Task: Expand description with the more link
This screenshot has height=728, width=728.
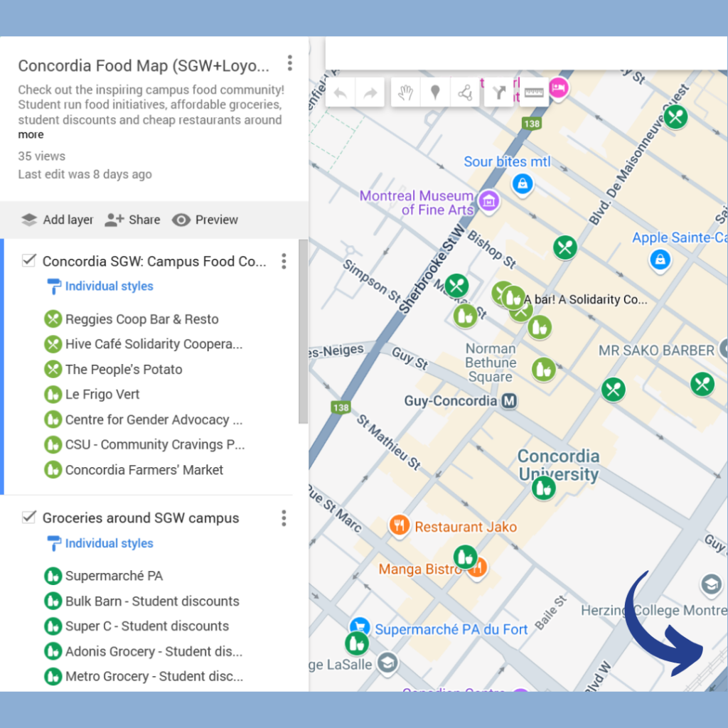Action: (x=31, y=134)
